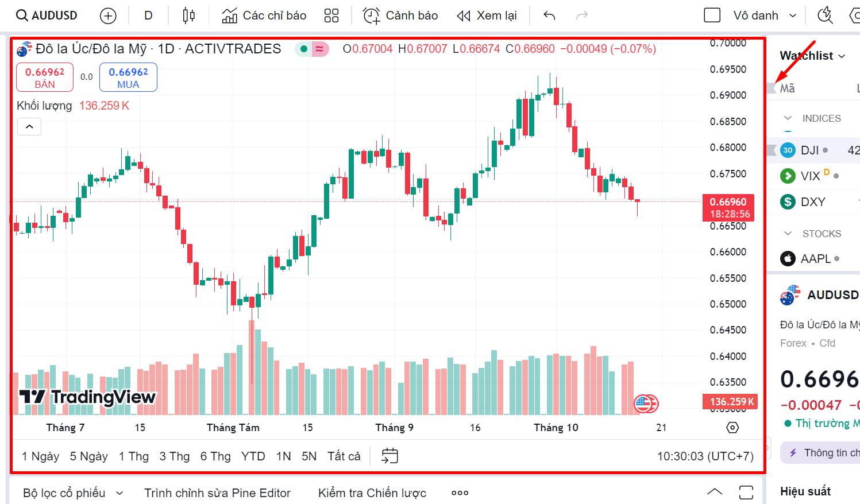Undo last chart action
Screen dimensions: 860x504
pyautogui.click(x=549, y=15)
